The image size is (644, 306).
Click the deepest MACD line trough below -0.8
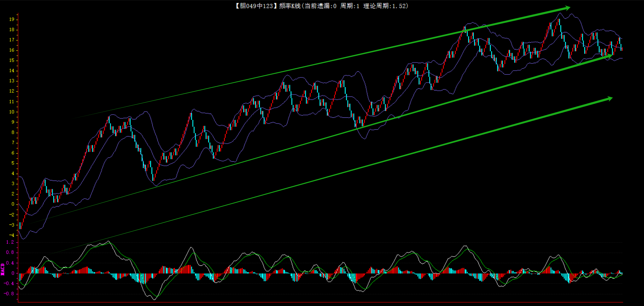[155, 299]
